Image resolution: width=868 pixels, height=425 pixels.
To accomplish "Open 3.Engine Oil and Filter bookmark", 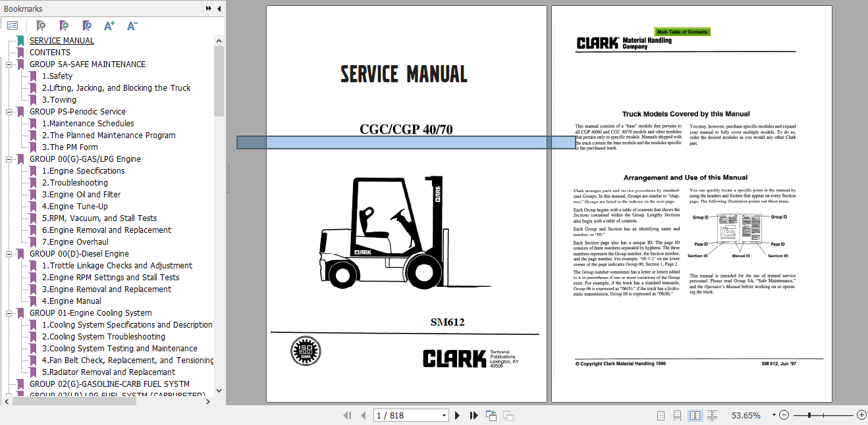I will (81, 194).
